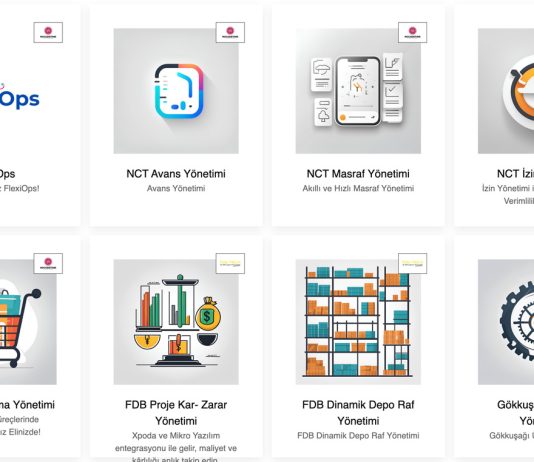Screen dimensions: 534x462
Task: Open the NCT Masraf Yönetimi title link
Action: click(358, 174)
